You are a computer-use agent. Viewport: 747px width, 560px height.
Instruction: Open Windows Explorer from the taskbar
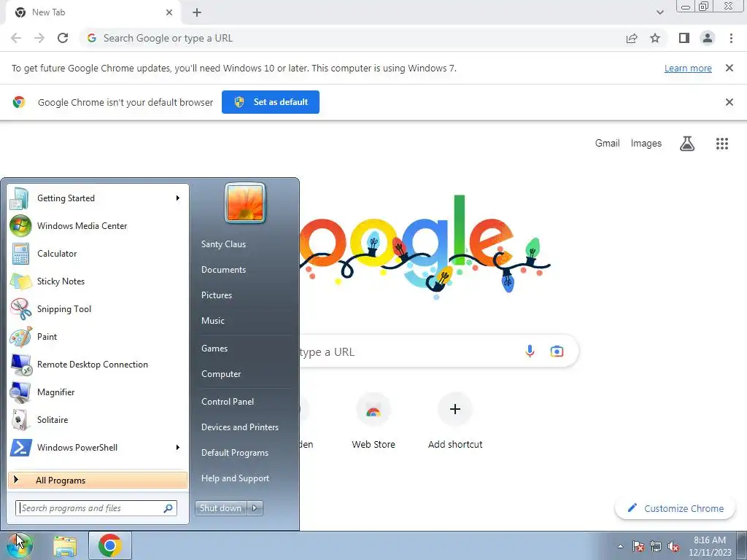pos(65,545)
